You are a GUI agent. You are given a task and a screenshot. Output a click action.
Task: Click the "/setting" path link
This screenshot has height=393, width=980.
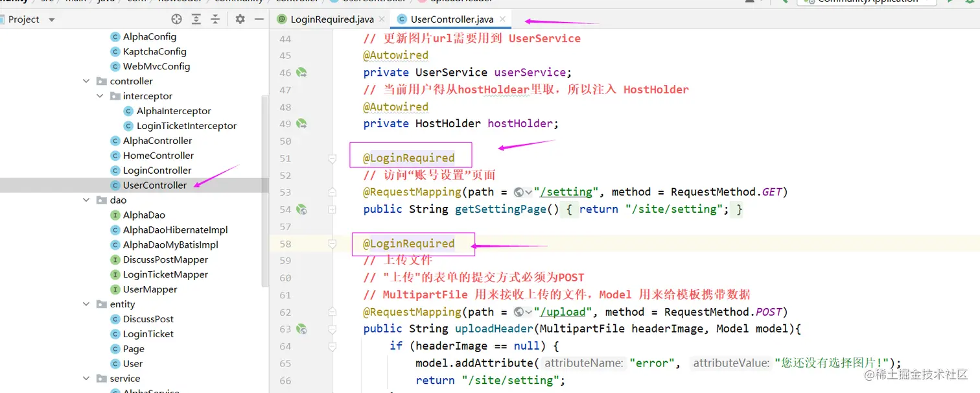[566, 192]
